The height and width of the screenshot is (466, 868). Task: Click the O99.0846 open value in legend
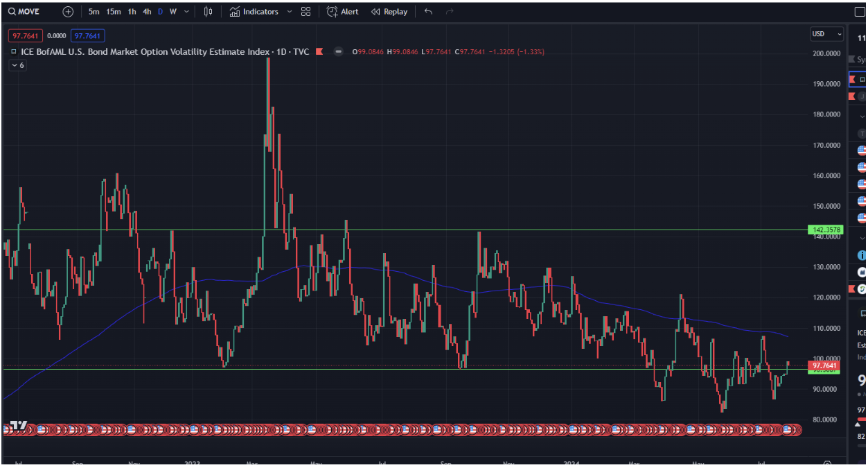[369, 51]
